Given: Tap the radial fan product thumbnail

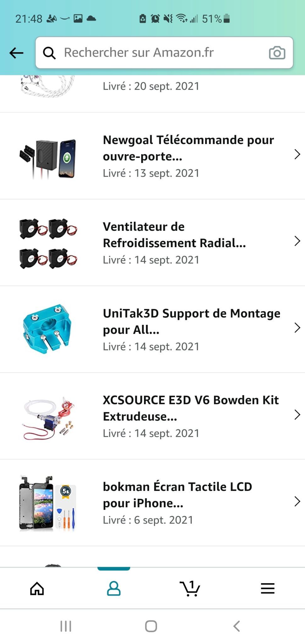Looking at the screenshot, I should [x=48, y=243].
